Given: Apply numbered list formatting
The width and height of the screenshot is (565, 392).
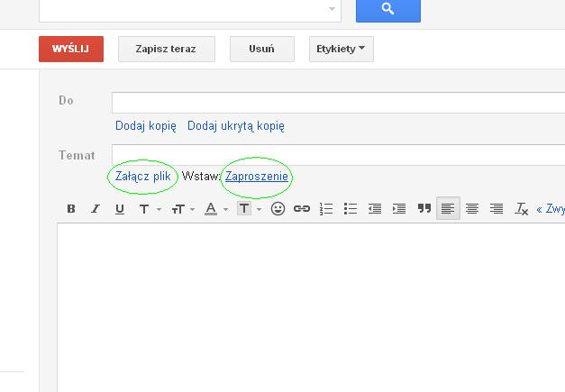Looking at the screenshot, I should pyautogui.click(x=326, y=208).
